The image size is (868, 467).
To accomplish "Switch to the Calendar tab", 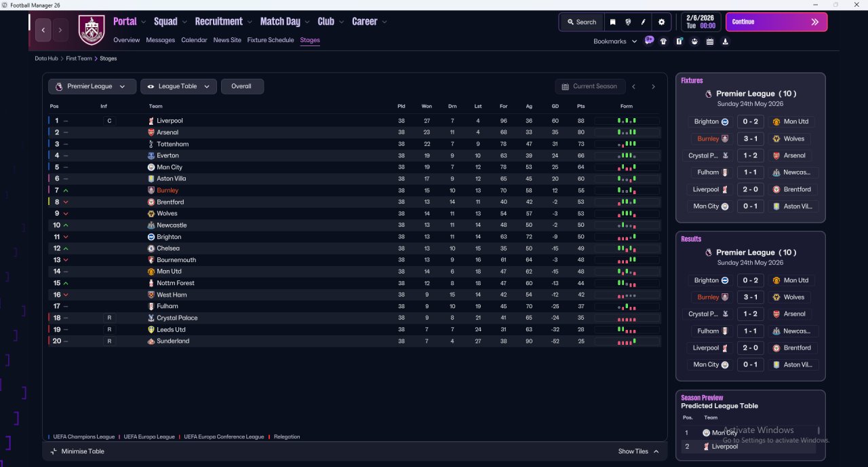I will pyautogui.click(x=194, y=40).
